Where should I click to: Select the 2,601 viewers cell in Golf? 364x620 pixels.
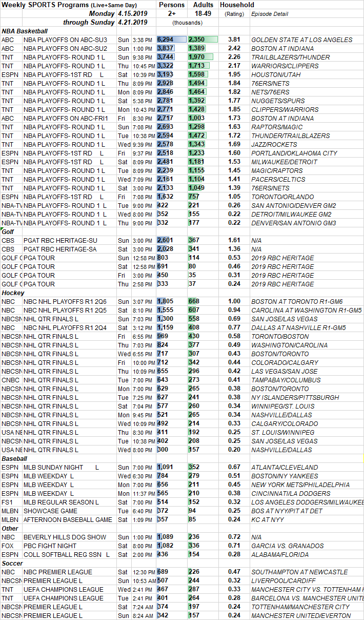tap(172, 240)
